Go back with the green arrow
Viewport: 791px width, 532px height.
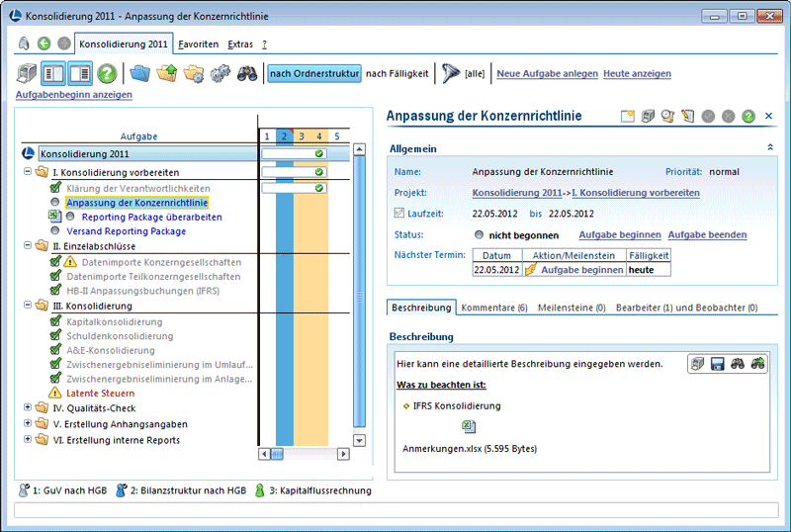44,44
